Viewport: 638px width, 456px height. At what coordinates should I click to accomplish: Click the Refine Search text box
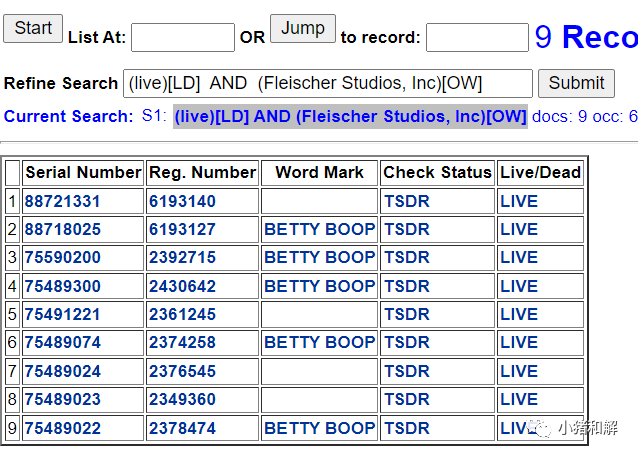pyautogui.click(x=328, y=83)
